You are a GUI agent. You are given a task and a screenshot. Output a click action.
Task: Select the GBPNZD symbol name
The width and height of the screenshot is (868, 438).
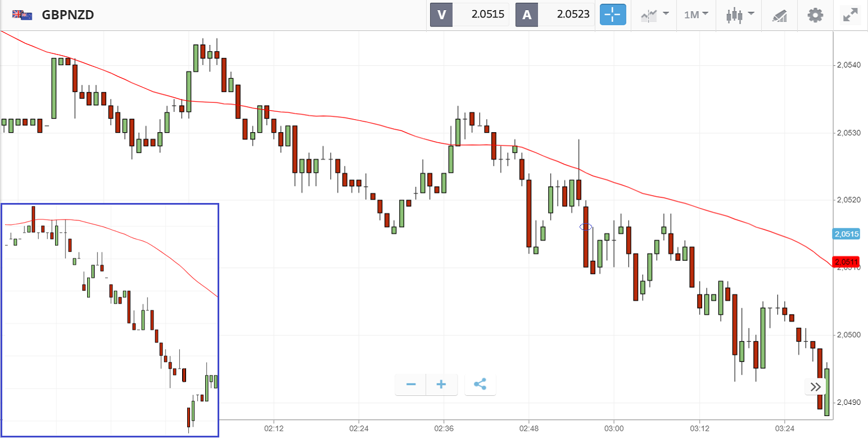67,15
